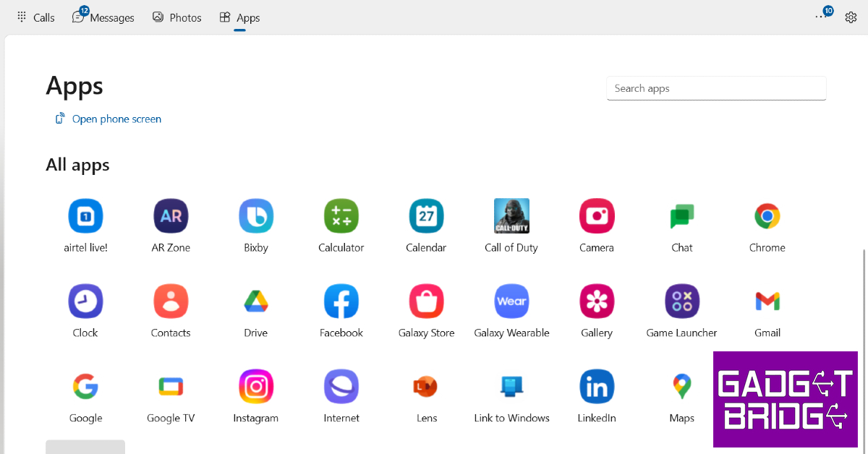868x454 pixels.
Task: Switch to the Messages tab
Action: (x=103, y=17)
